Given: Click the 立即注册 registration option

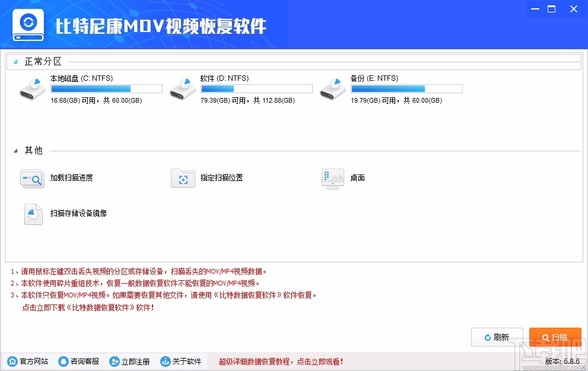Looking at the screenshot, I should 133,361.
